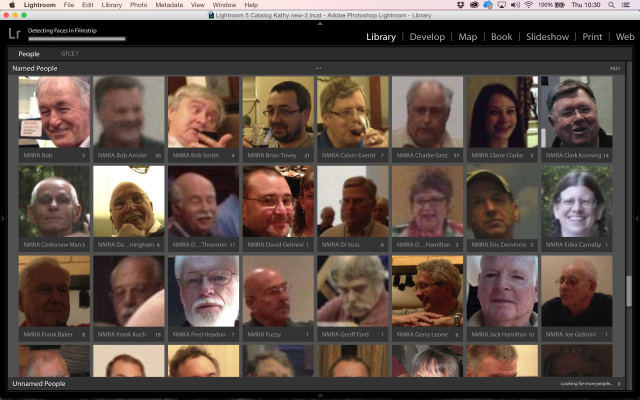The image size is (640, 400).
Task: Click the NMRA Jack Hamilton name label
Action: coord(499,334)
